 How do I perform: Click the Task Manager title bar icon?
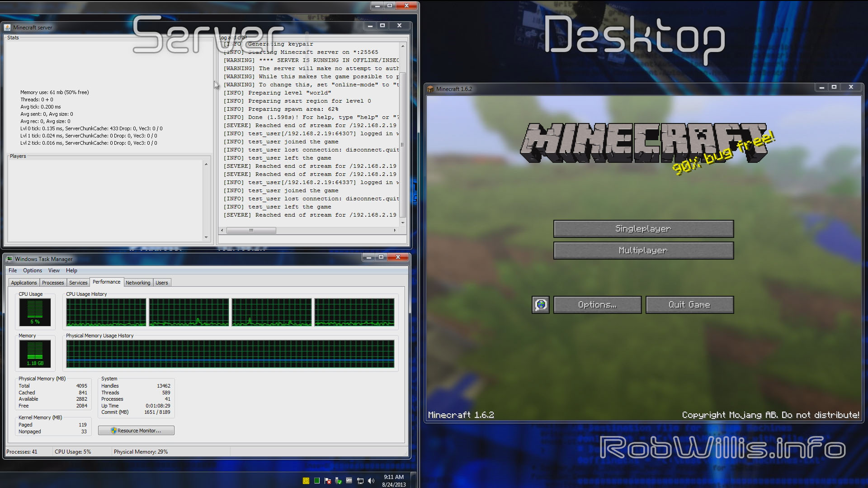(9, 259)
